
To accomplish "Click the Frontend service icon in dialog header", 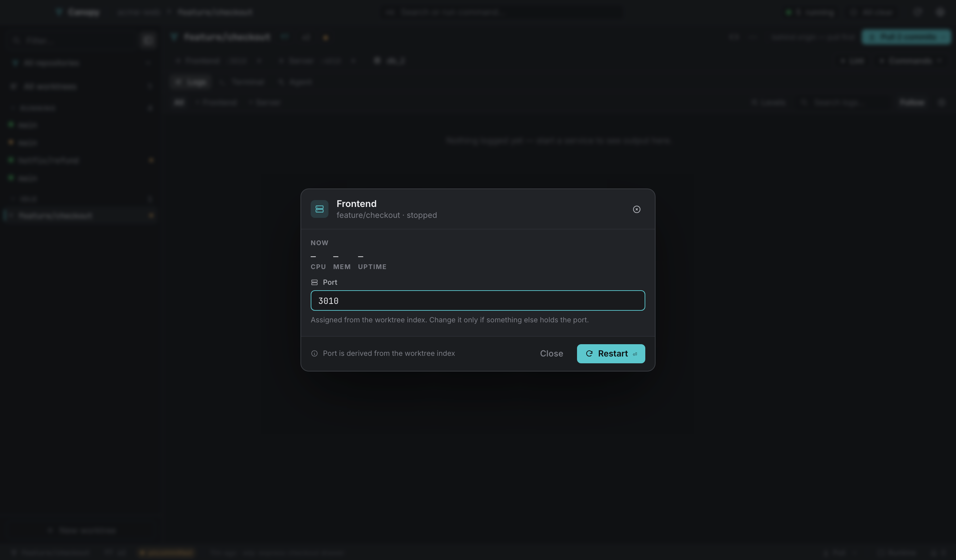I will (x=320, y=209).
